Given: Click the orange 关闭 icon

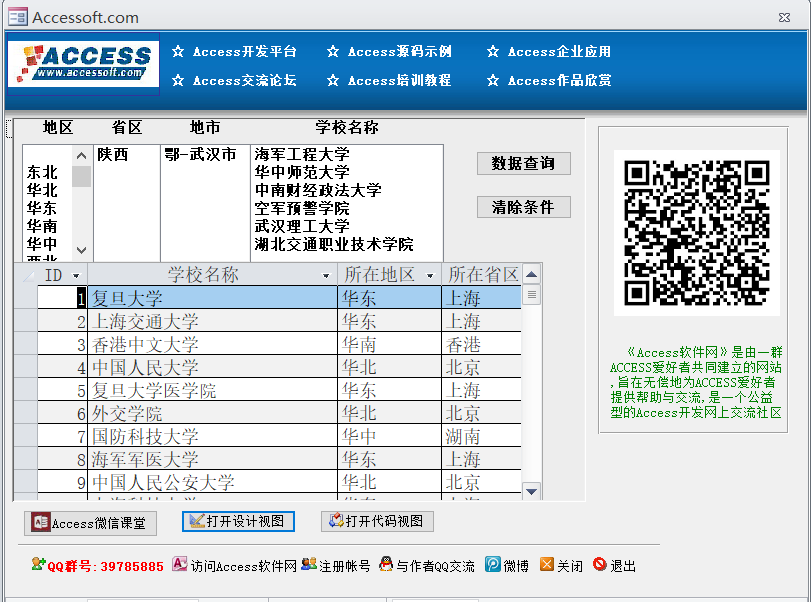Looking at the screenshot, I should click(547, 564).
